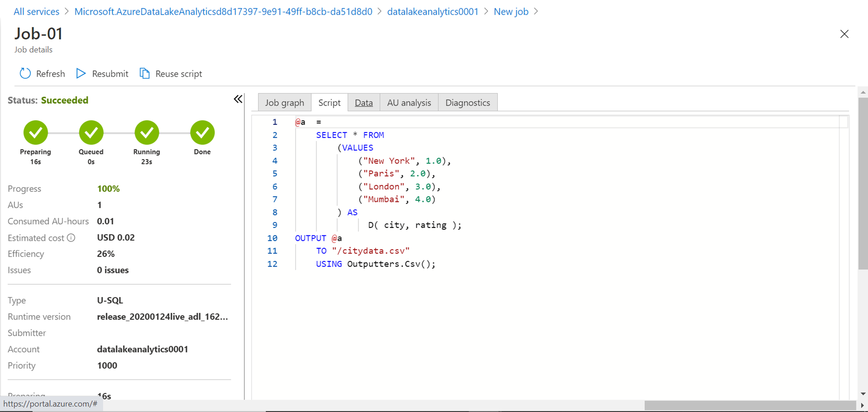Click the Done stage checkmark icon
Image resolution: width=868 pixels, height=412 pixels.
click(202, 132)
